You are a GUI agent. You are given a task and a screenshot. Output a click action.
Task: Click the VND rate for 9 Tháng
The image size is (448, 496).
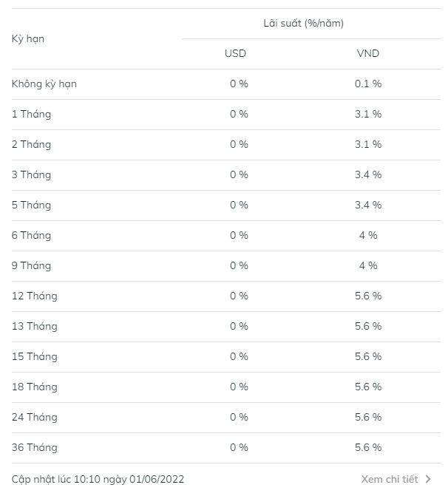click(367, 265)
